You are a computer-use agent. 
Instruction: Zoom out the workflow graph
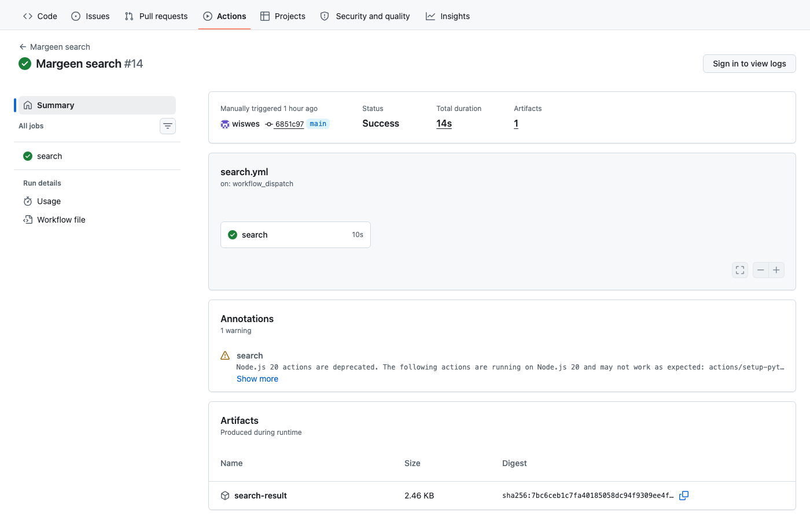tap(761, 270)
